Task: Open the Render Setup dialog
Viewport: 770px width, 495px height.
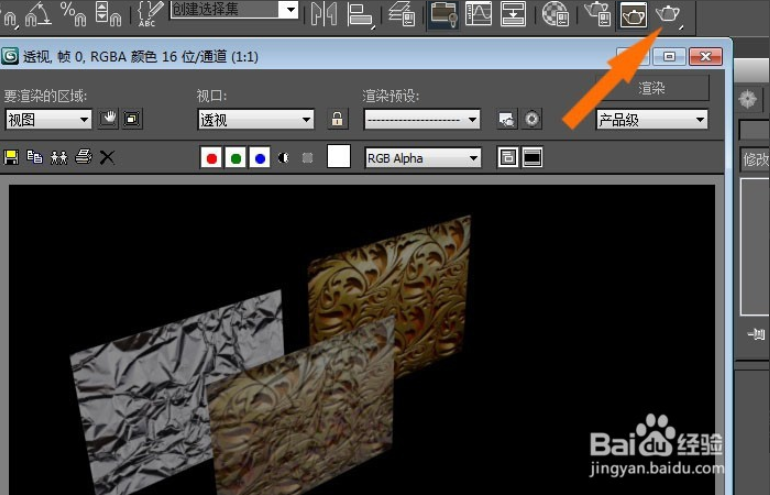Action: pos(597,13)
